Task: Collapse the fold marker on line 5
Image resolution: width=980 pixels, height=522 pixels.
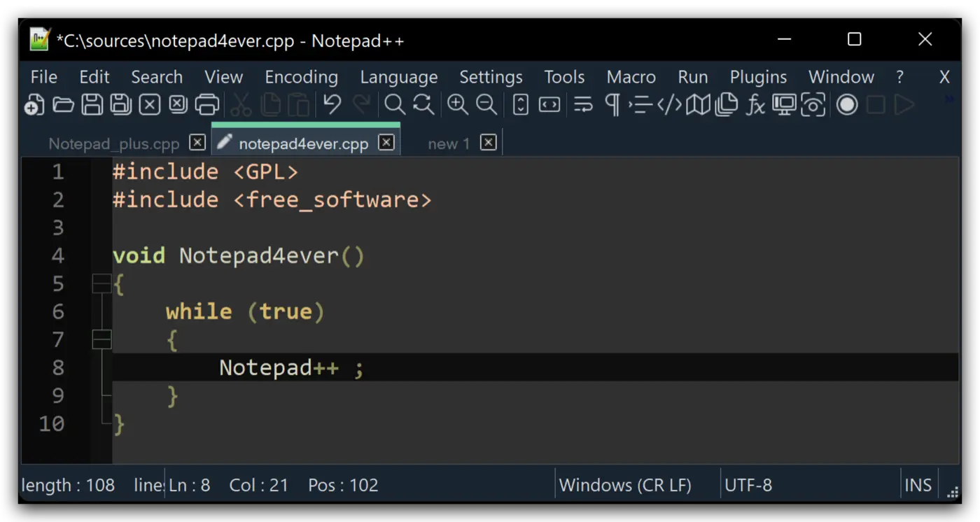Action: coord(101,283)
